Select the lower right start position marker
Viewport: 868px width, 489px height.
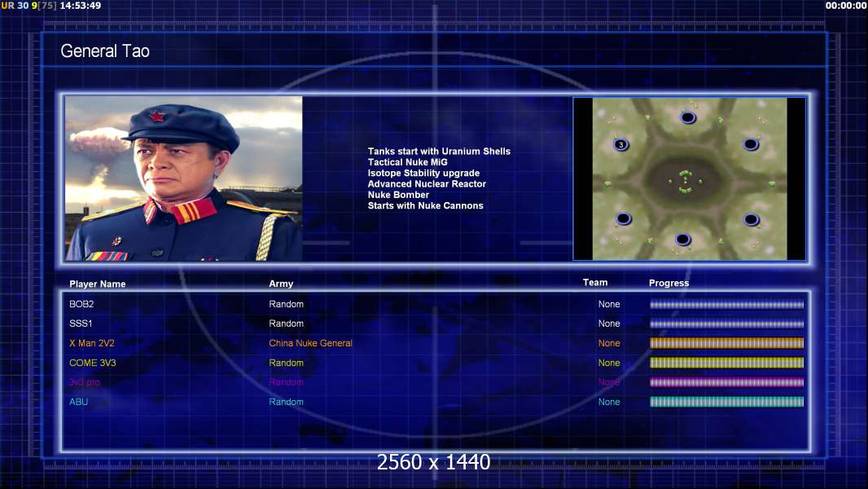751,218
